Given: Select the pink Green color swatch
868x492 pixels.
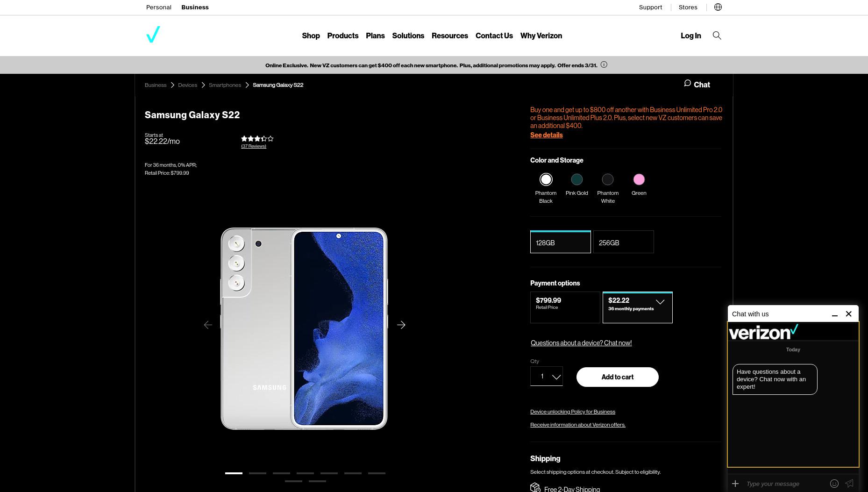Looking at the screenshot, I should 639,179.
